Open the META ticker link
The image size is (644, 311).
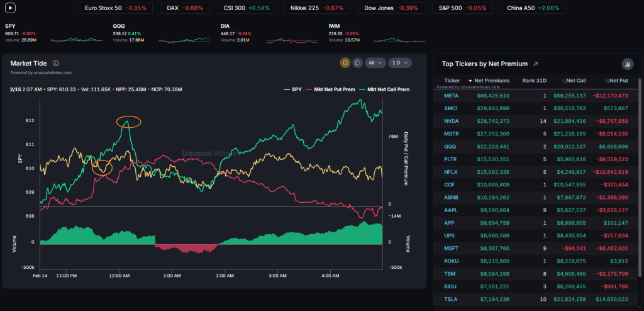(x=451, y=96)
